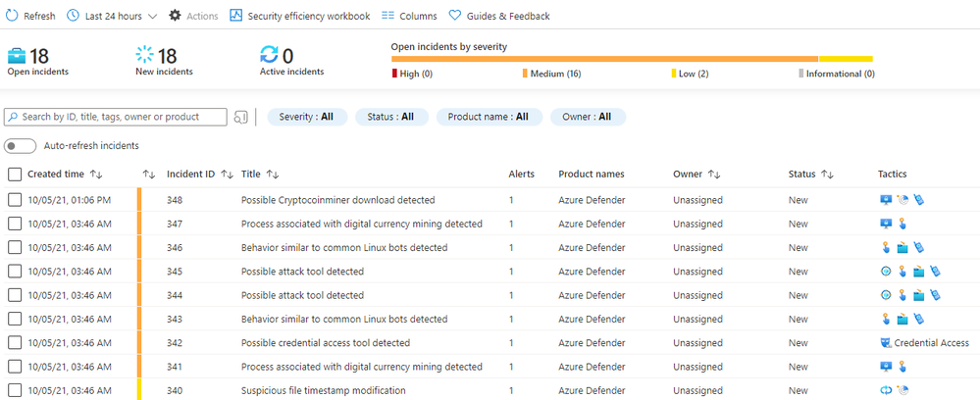Open the Owner : All filter
980x400 pixels.
point(588,117)
